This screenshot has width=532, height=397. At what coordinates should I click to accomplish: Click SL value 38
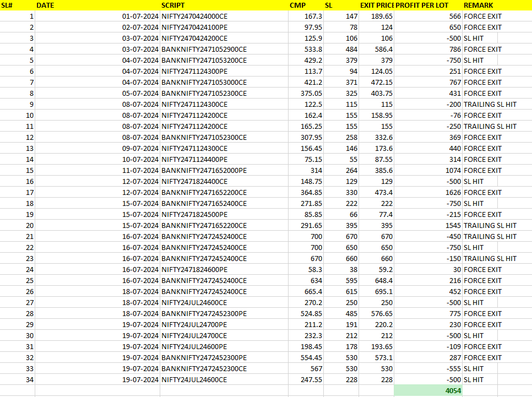click(x=341, y=269)
